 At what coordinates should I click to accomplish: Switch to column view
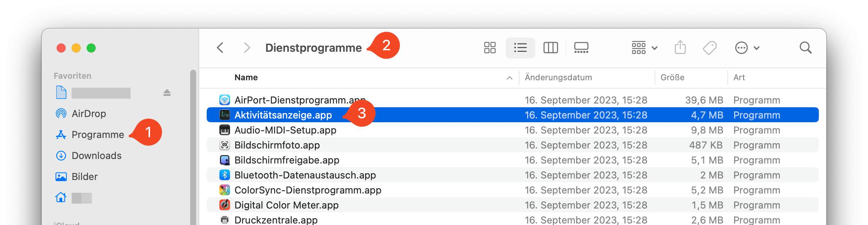click(550, 48)
